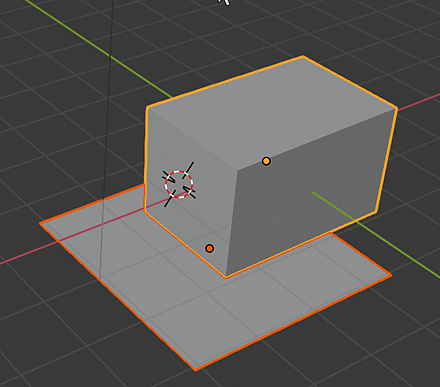
Task: Click the red-white 3D cursor
Action: pos(179,184)
